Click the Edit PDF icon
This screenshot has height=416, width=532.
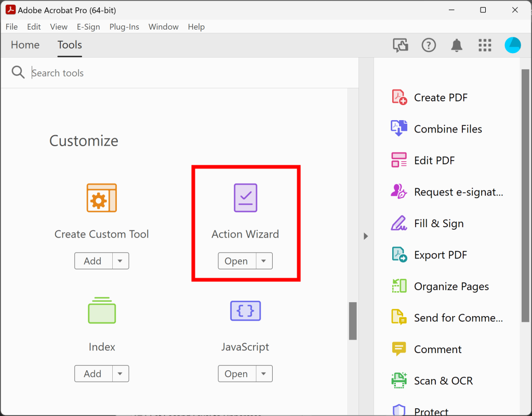pyautogui.click(x=399, y=160)
